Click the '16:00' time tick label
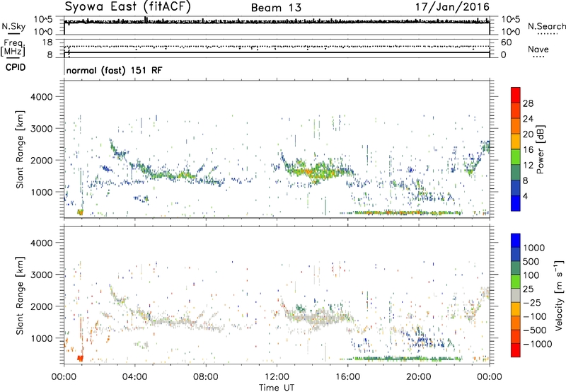This screenshot has height=392, width=566. [347, 377]
